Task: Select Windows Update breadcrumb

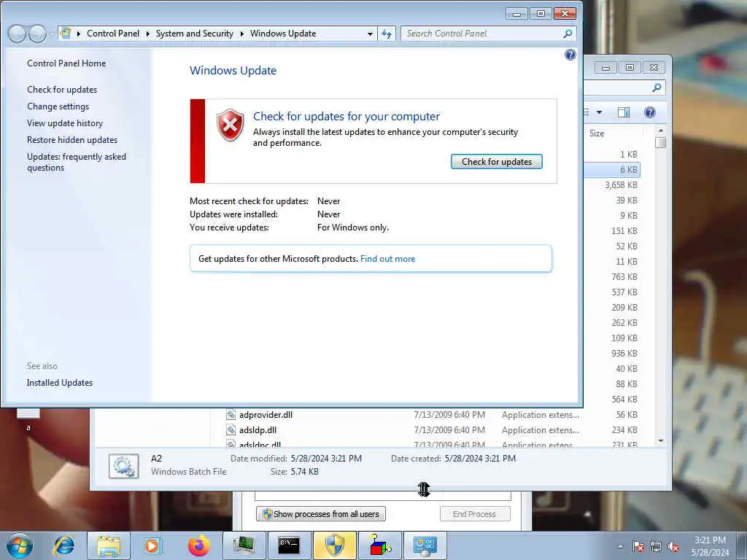Action: (x=283, y=34)
